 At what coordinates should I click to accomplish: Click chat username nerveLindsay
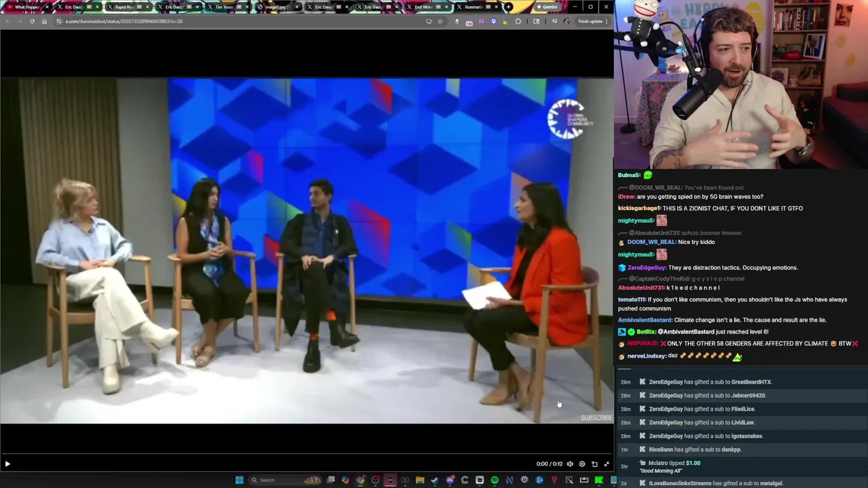pyautogui.click(x=647, y=356)
